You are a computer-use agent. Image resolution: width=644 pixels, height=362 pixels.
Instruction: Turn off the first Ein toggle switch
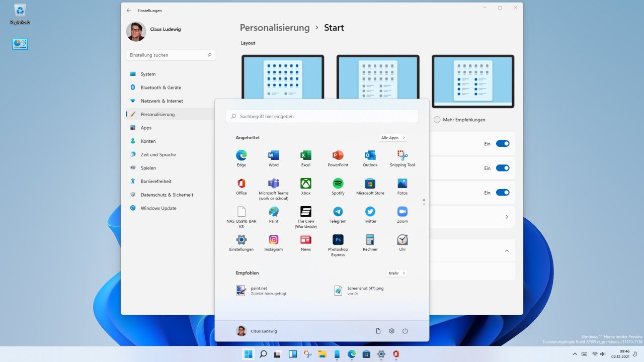click(x=503, y=144)
